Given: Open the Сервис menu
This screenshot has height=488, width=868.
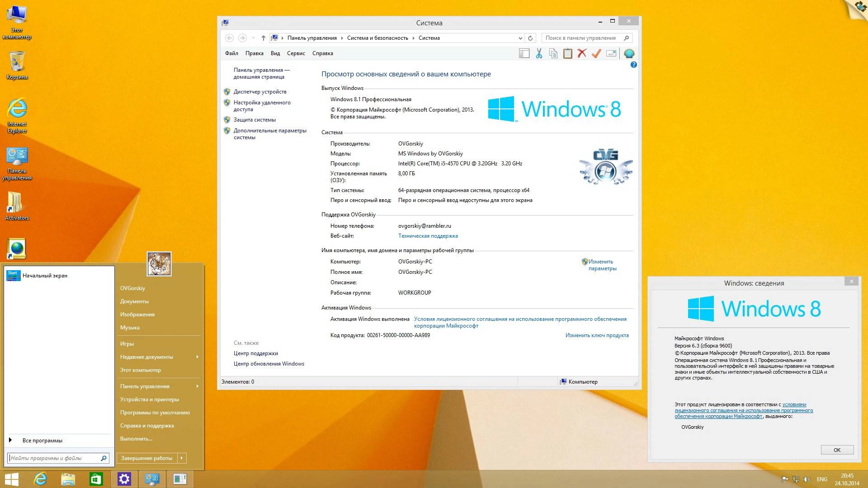Looking at the screenshot, I should coord(296,53).
